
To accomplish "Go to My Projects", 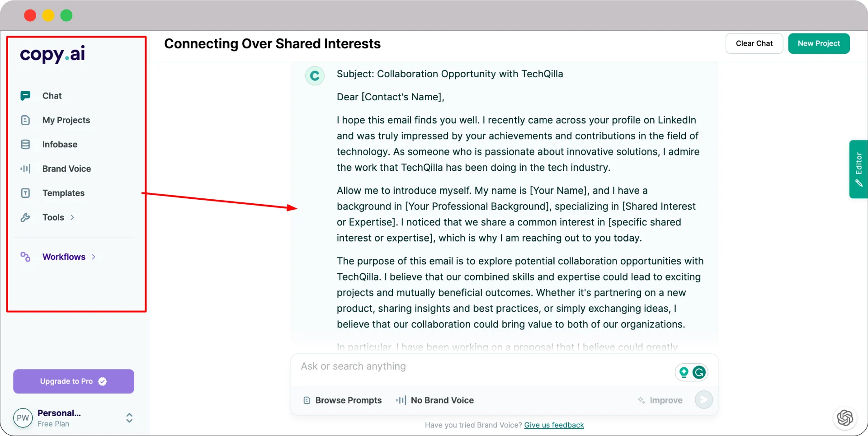I will (66, 120).
